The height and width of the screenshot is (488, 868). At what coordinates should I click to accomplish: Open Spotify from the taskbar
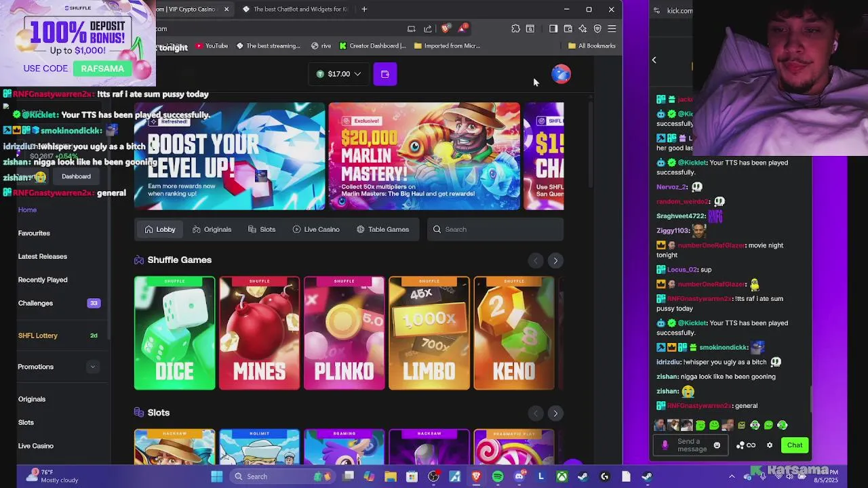498,476
